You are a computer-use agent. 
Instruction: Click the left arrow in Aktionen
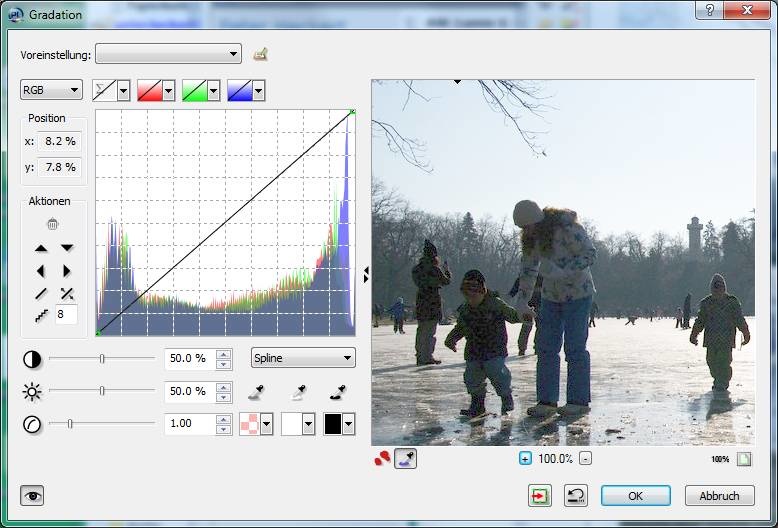(41, 271)
